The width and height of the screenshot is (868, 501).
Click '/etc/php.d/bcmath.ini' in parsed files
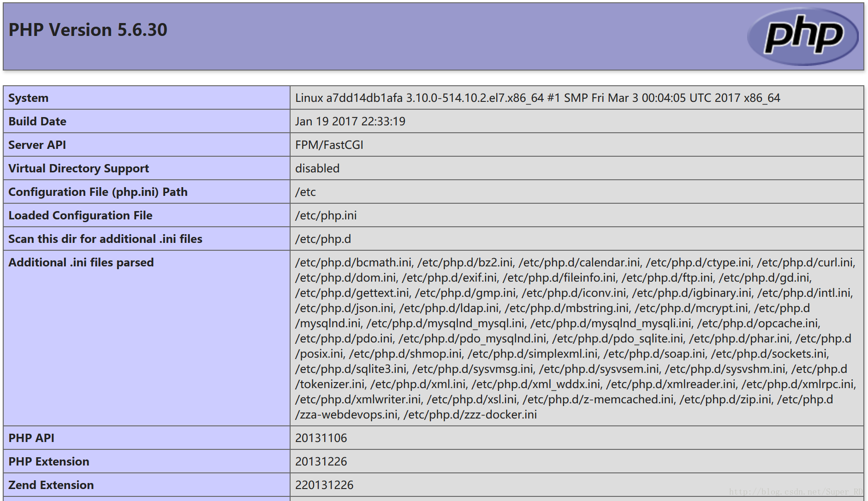[353, 263]
